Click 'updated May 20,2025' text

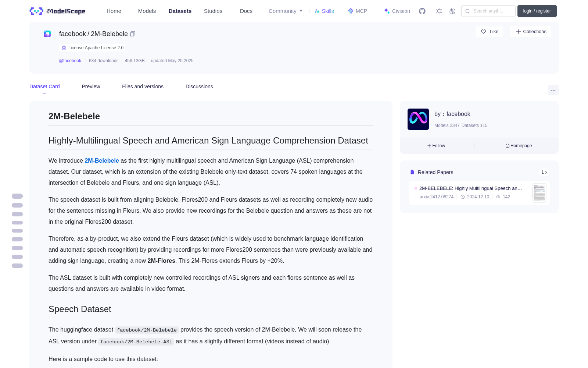(172, 61)
